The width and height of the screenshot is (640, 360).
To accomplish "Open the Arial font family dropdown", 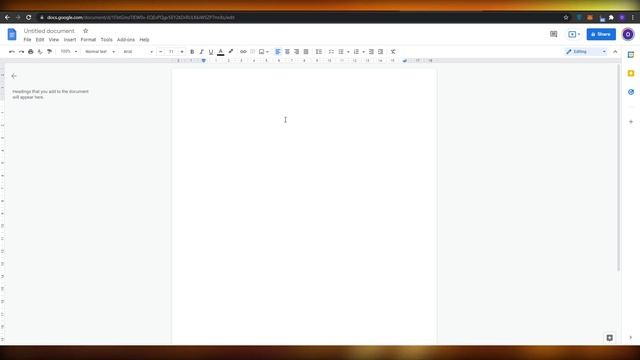I will [138, 52].
